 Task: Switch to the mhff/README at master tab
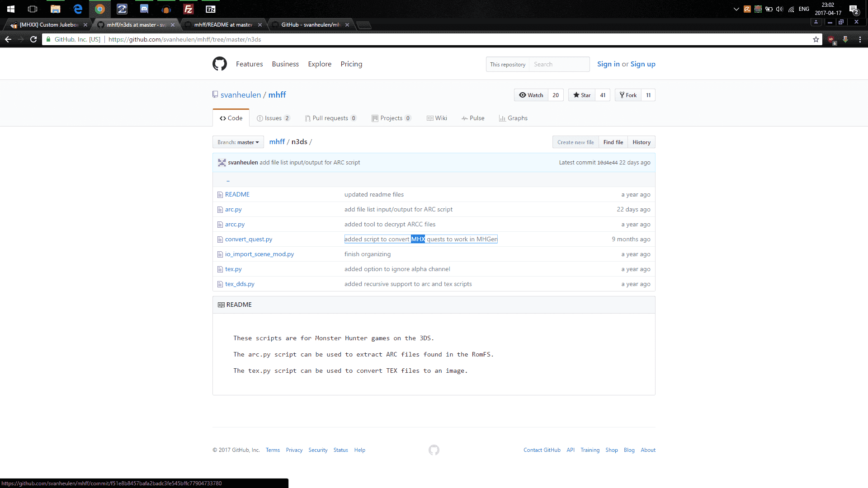point(223,25)
